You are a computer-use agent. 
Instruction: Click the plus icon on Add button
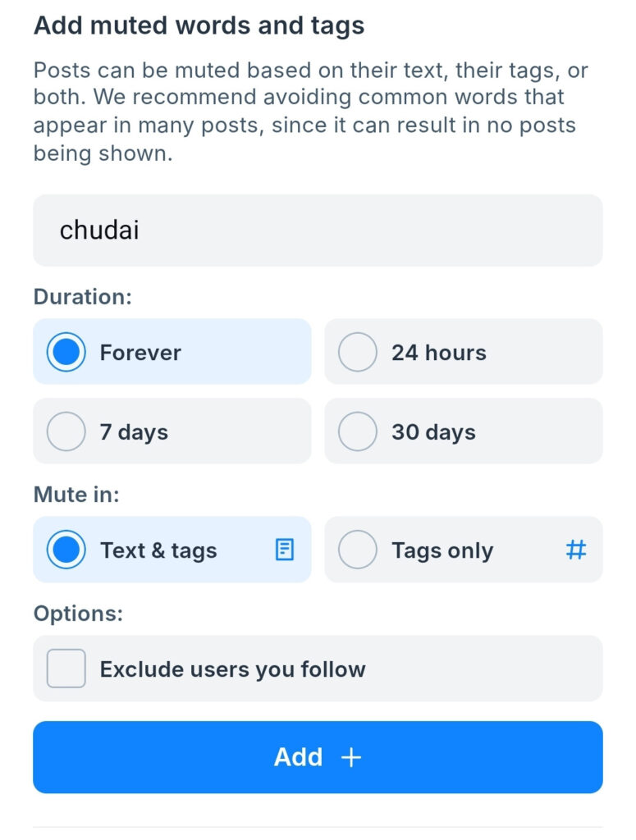tap(351, 757)
